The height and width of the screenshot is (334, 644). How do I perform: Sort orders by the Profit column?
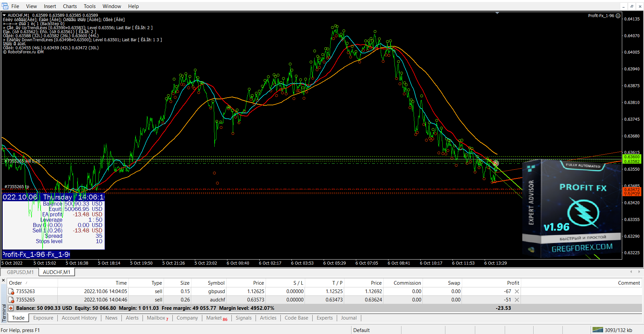point(513,283)
